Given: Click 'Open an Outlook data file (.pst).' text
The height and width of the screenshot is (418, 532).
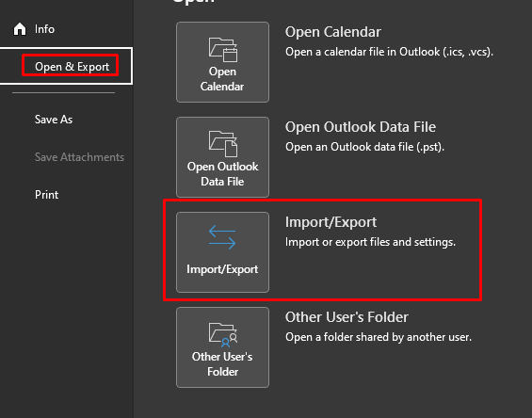Looking at the screenshot, I should (x=364, y=147).
